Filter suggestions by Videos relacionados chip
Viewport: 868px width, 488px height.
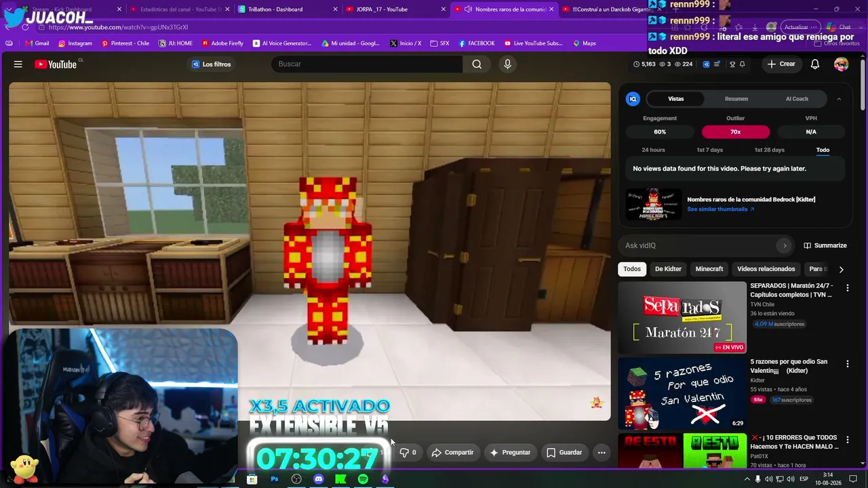point(766,269)
